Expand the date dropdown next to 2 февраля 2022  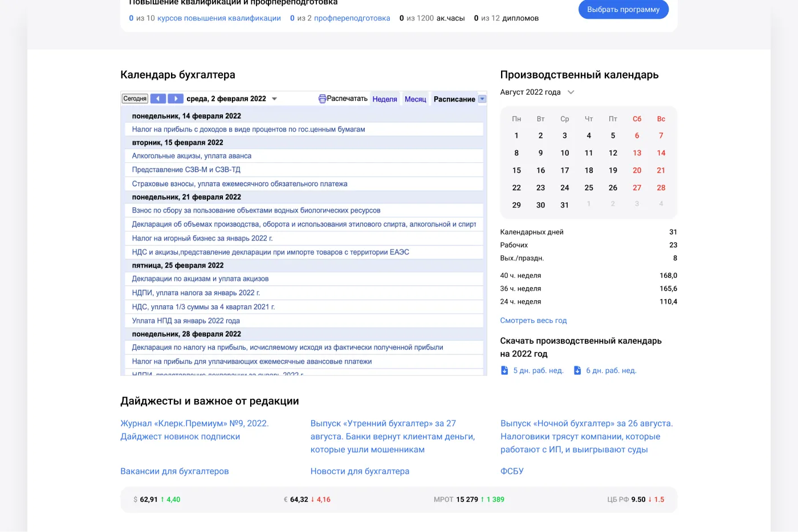coord(274,99)
